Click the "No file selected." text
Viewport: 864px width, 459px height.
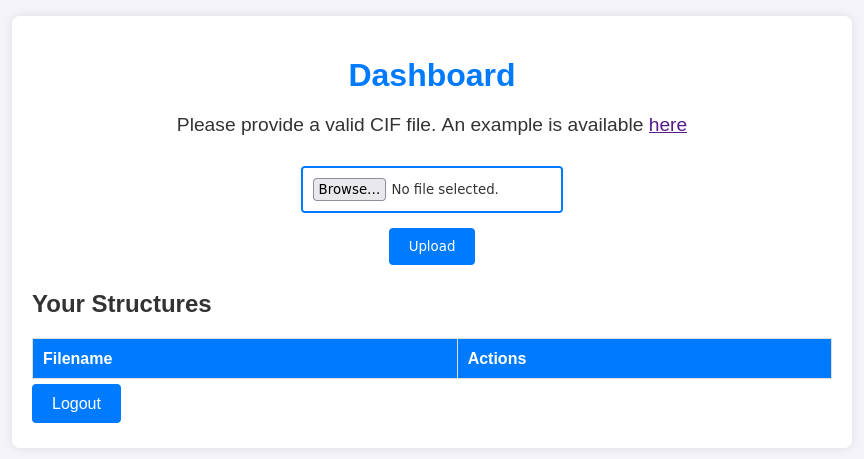(x=445, y=189)
